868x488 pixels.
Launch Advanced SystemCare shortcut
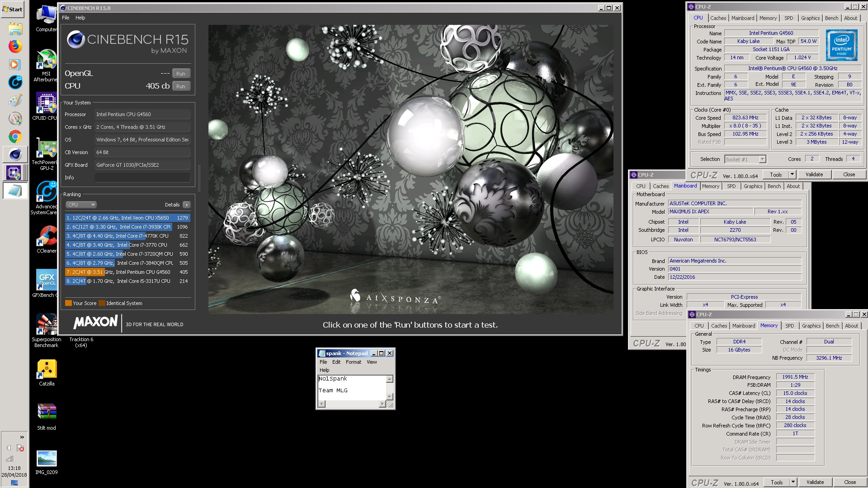click(46, 198)
